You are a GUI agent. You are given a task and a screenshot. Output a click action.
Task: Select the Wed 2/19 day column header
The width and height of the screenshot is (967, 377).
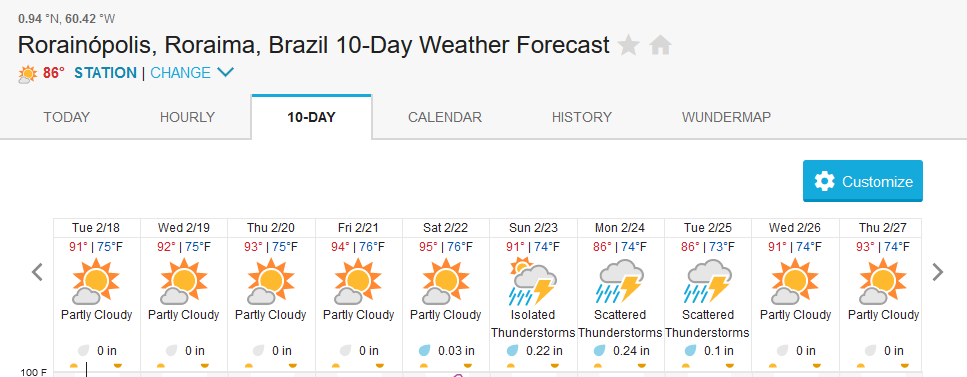tap(184, 228)
